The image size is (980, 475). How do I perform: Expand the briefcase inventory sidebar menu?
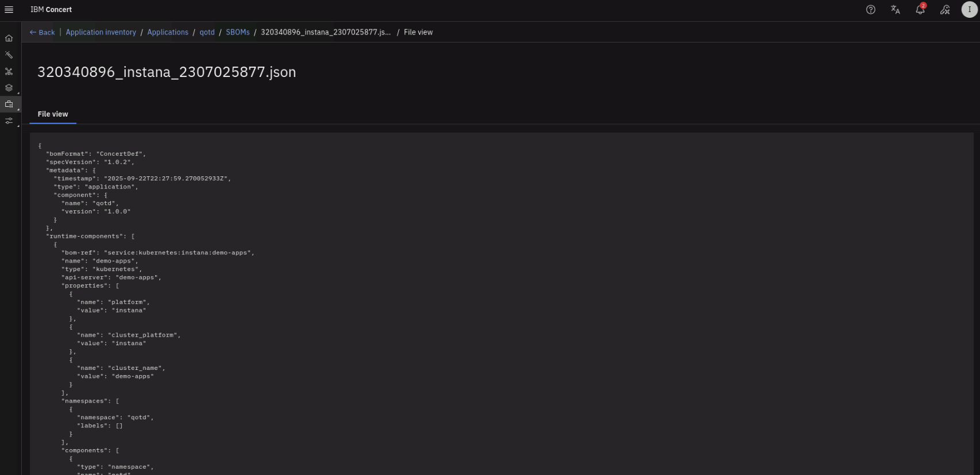click(9, 105)
